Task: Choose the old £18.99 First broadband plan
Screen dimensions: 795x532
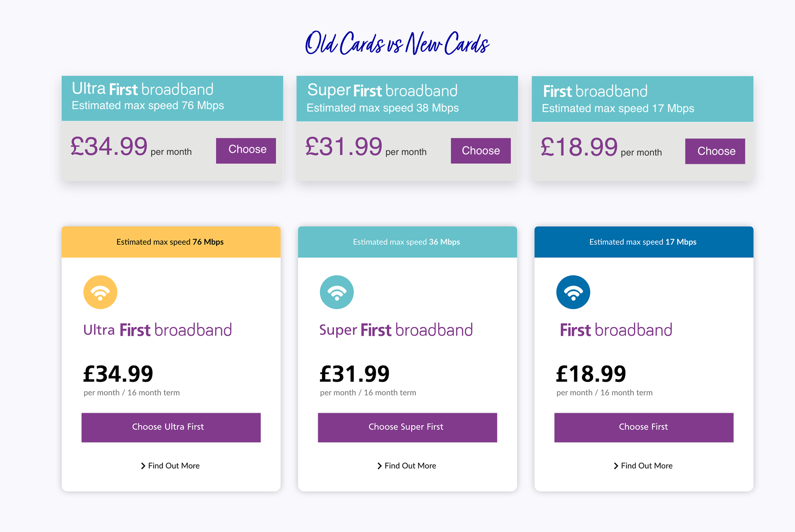Action: (715, 151)
